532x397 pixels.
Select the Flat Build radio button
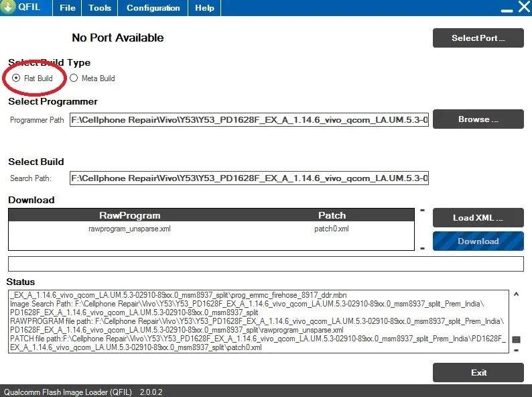(x=16, y=78)
